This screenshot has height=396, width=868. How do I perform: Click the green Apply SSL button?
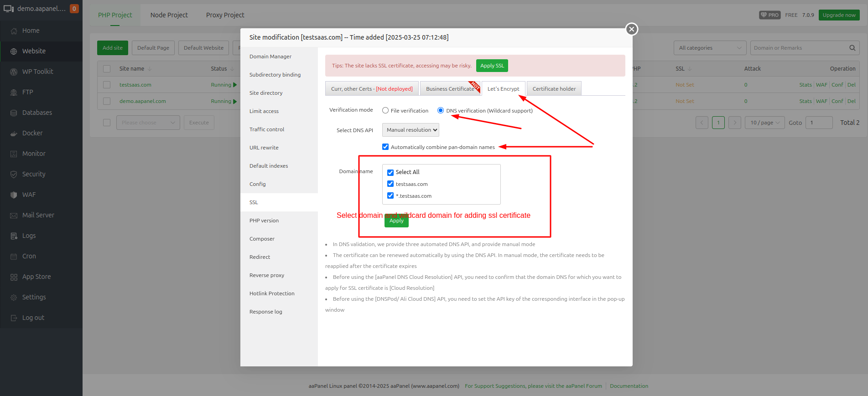coord(492,66)
